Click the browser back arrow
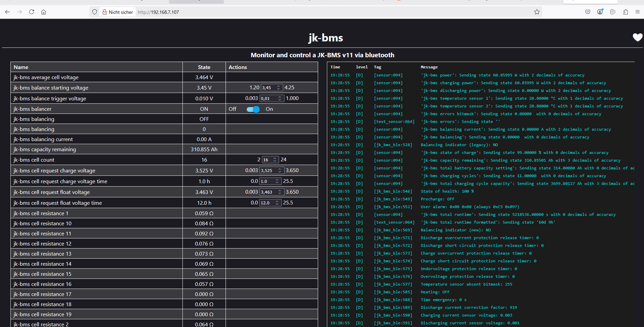The image size is (644, 327). [x=7, y=12]
